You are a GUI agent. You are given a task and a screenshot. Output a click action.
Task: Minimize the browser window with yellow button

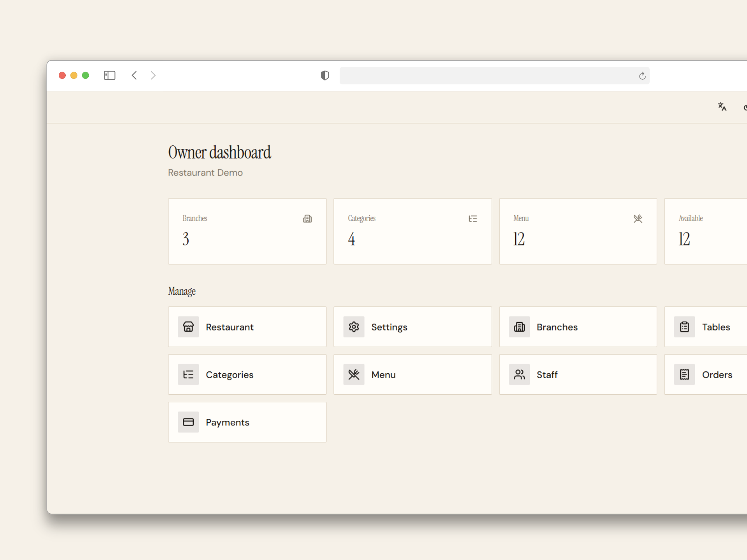(74, 75)
